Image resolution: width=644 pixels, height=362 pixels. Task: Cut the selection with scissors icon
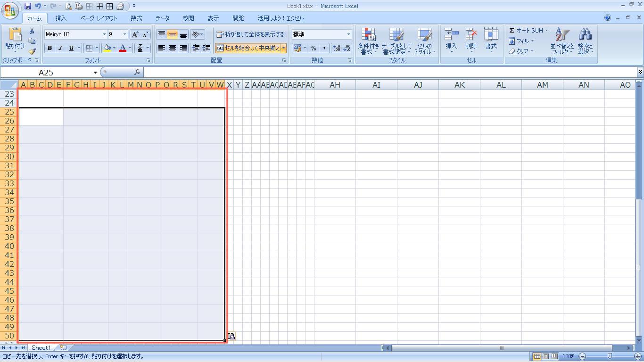click(x=32, y=31)
